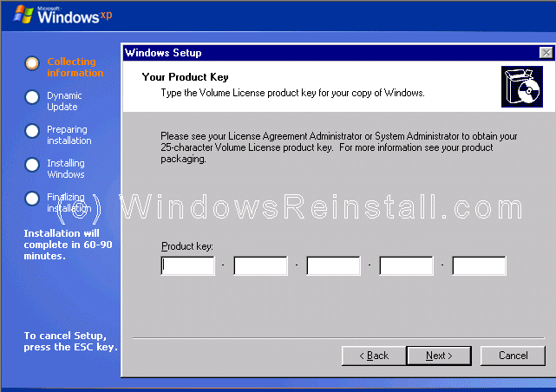Close the Windows Setup dialog with X
The height and width of the screenshot is (392, 556).
click(x=545, y=53)
